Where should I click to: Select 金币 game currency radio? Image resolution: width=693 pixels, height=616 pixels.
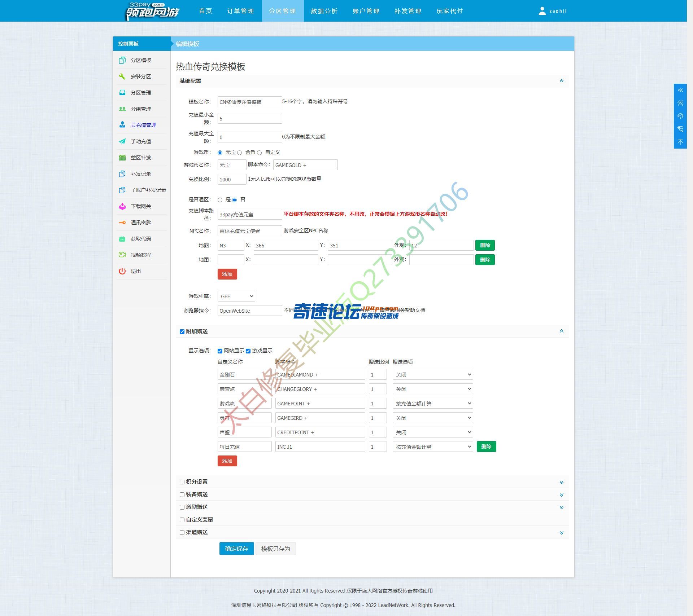(x=240, y=153)
